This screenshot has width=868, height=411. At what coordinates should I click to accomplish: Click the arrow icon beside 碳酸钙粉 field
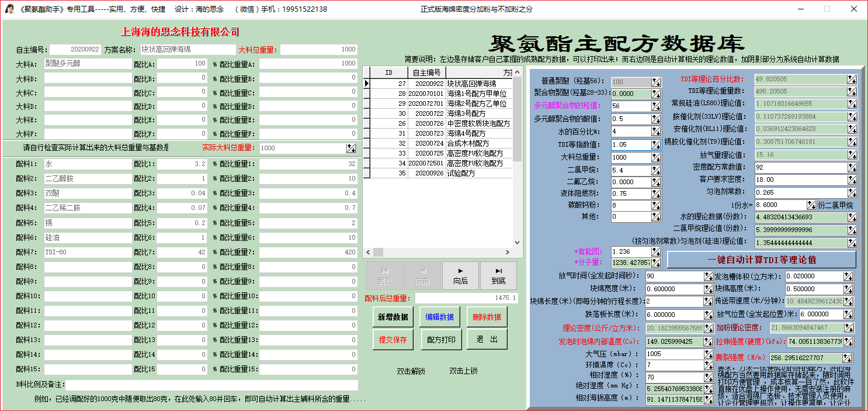(656, 206)
